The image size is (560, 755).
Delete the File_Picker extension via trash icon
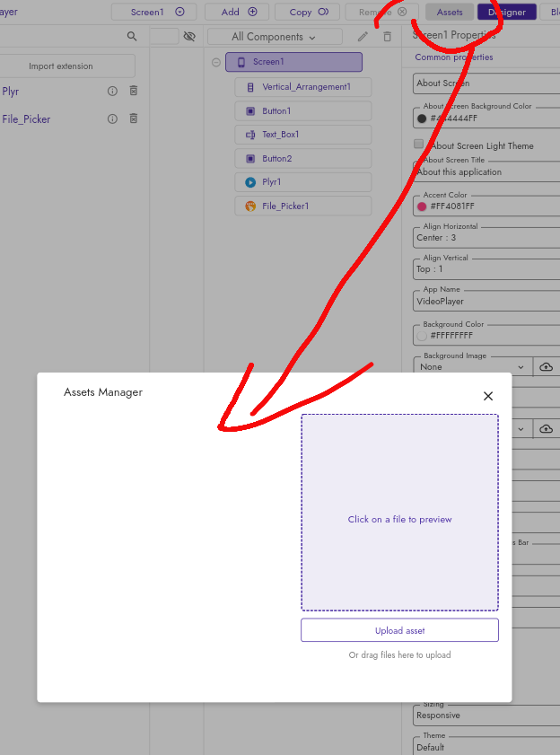(133, 119)
